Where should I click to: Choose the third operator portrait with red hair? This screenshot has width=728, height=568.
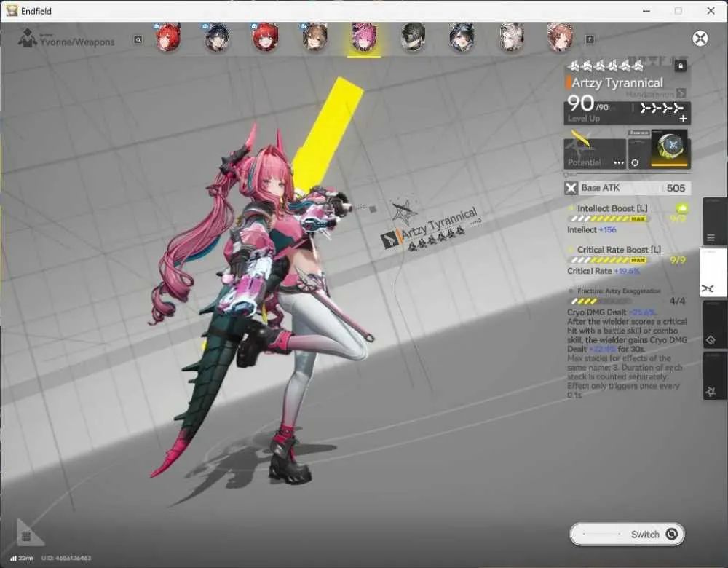(x=266, y=38)
